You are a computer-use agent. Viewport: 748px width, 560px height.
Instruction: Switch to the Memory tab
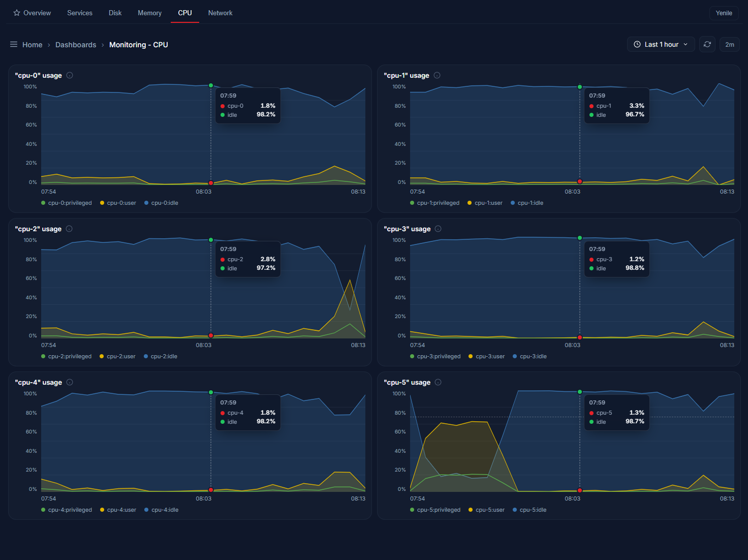149,13
